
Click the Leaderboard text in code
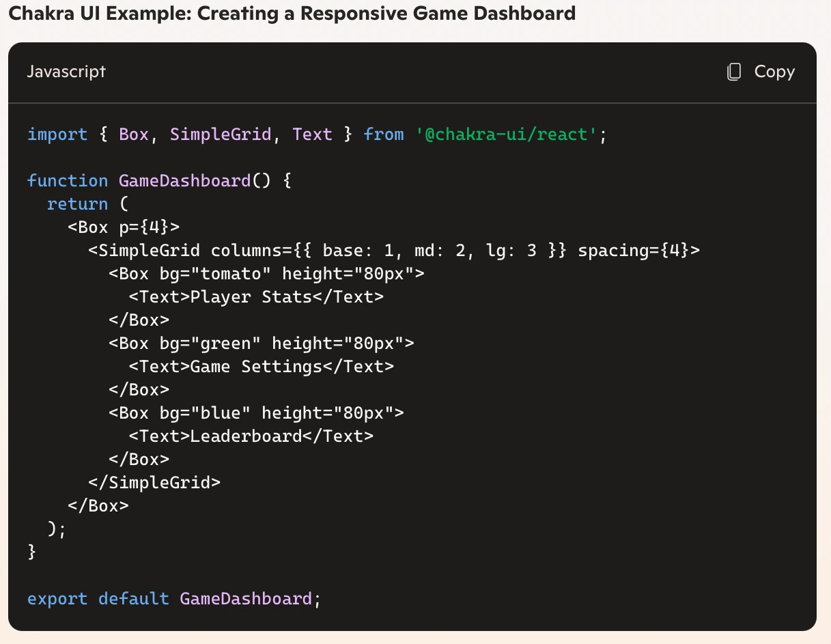click(x=246, y=436)
